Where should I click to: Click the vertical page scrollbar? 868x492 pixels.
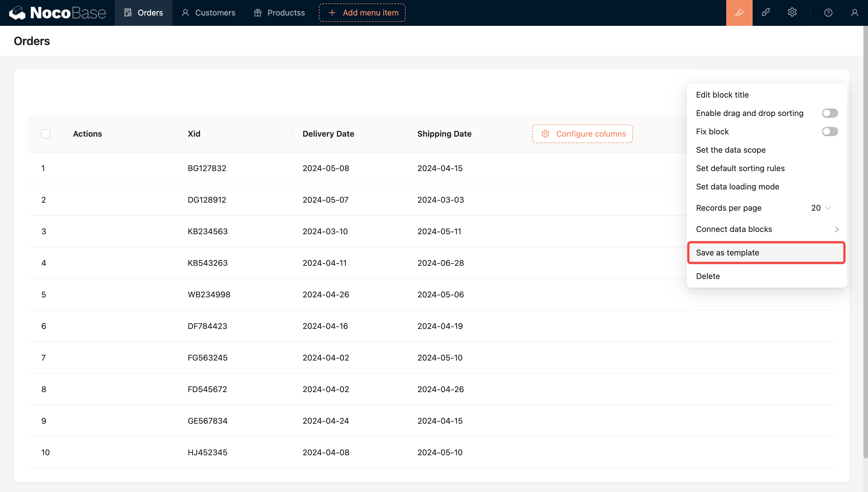[x=865, y=237]
